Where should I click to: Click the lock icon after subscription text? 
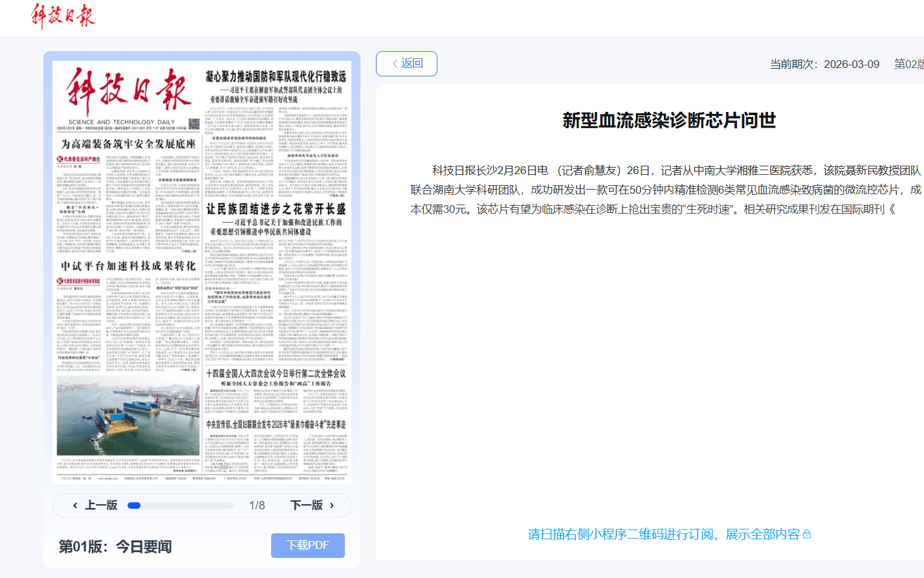click(807, 534)
